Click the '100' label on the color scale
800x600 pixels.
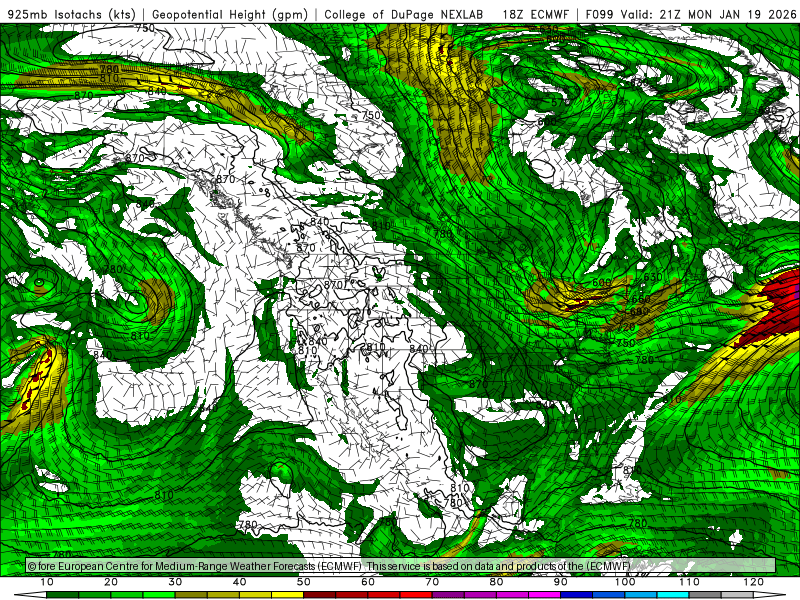(x=625, y=582)
